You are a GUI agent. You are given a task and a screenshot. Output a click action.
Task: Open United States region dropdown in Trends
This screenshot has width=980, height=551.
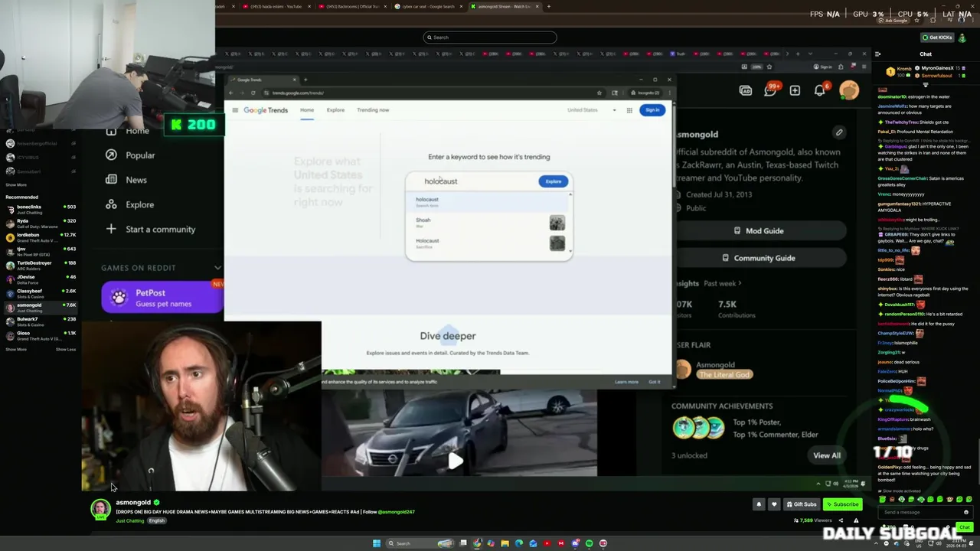click(591, 110)
